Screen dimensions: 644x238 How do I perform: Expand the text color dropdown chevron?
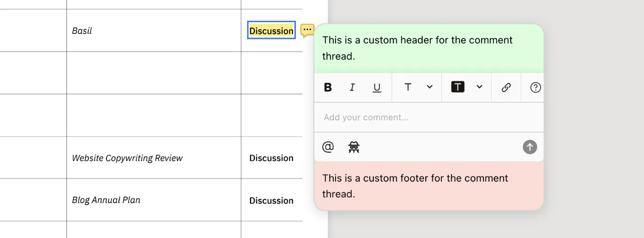[479, 87]
